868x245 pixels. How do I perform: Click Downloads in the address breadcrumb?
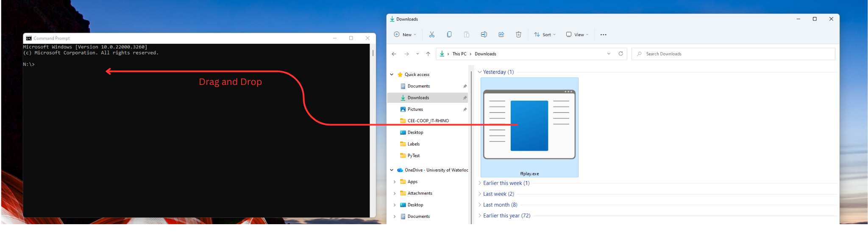click(x=485, y=54)
